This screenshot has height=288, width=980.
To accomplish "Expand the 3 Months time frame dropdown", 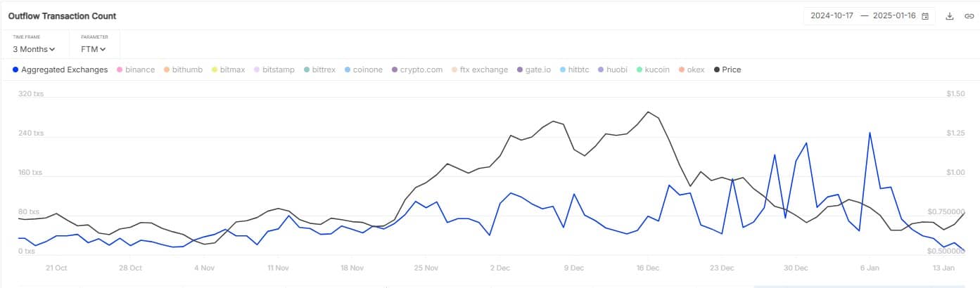I will pyautogui.click(x=34, y=49).
